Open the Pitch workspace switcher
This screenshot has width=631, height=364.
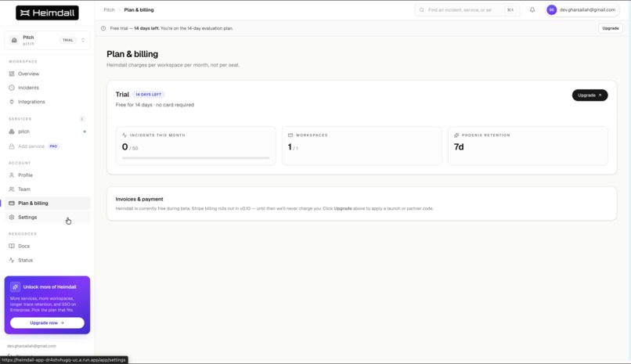pyautogui.click(x=47, y=40)
